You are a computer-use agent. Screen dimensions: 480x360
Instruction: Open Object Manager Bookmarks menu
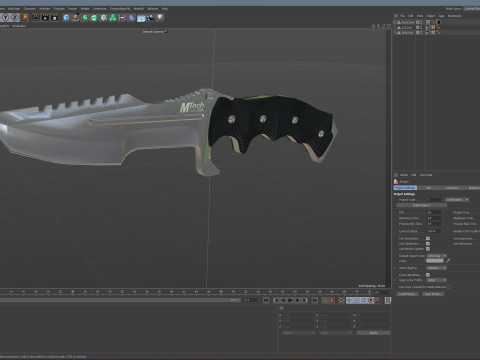pyautogui.click(x=455, y=16)
